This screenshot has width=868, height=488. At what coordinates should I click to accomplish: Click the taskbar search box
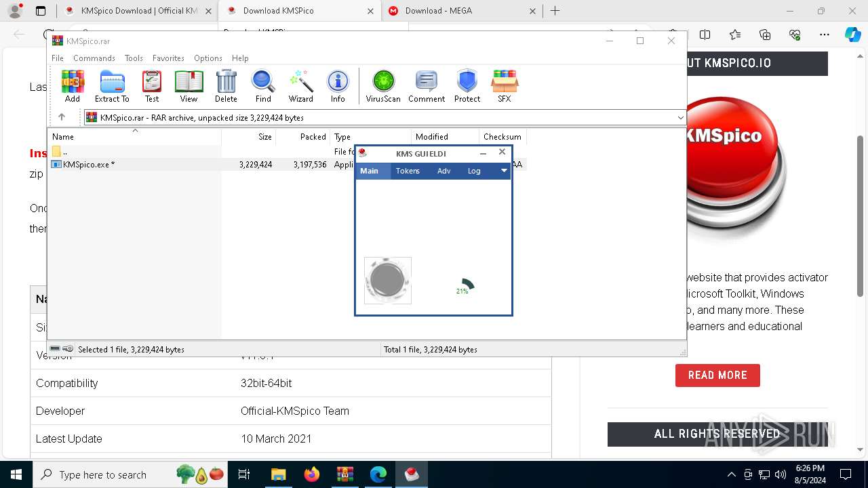(131, 474)
